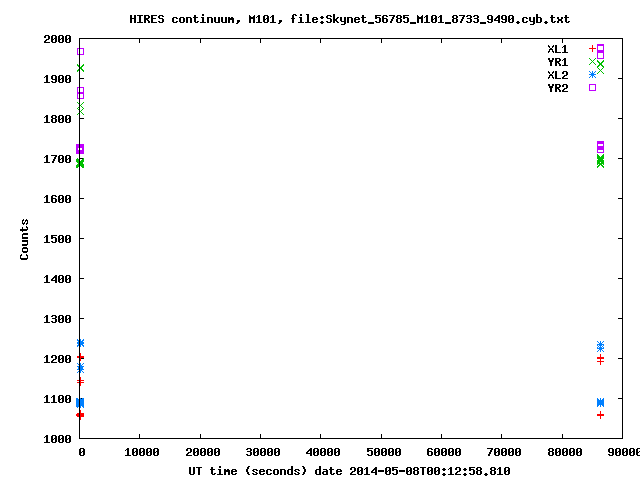640x480 pixels.
Task: Click the purple square YR2 legend marker
Action: coord(592,87)
